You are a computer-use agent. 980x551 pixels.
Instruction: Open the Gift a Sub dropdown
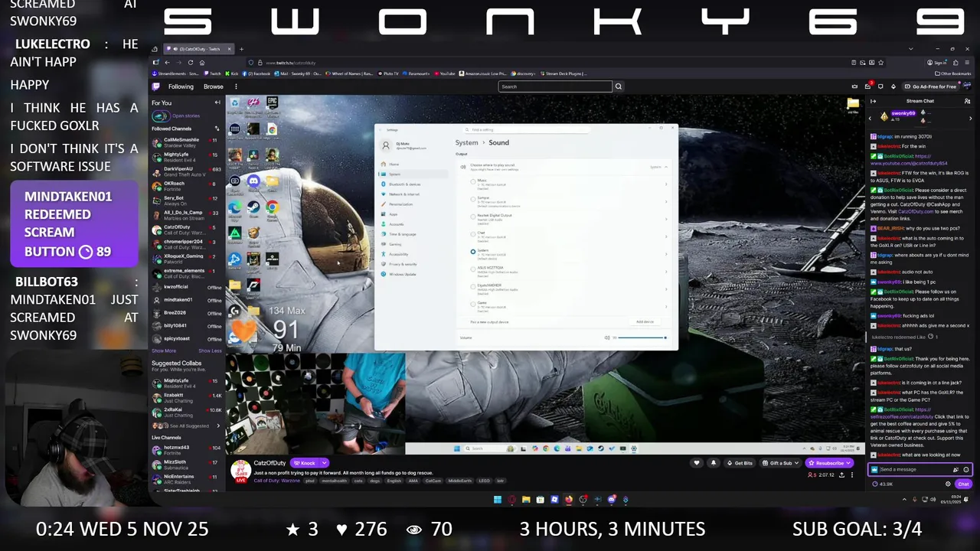[780, 463]
